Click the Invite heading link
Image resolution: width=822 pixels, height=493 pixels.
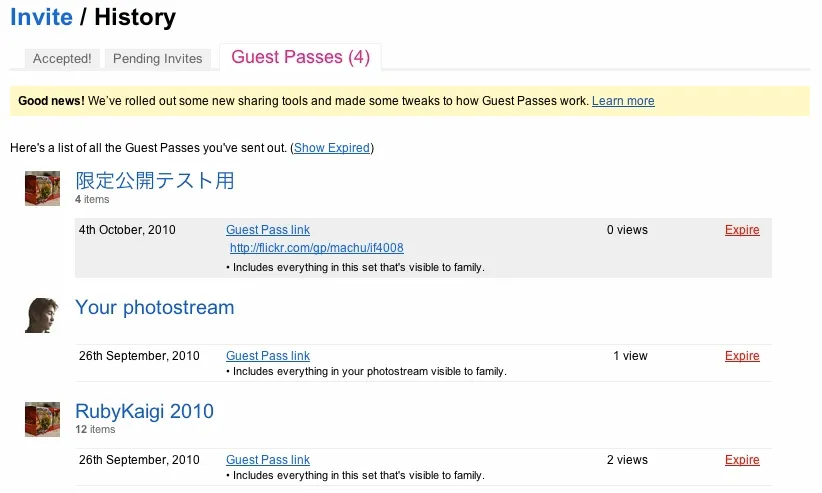click(x=41, y=17)
